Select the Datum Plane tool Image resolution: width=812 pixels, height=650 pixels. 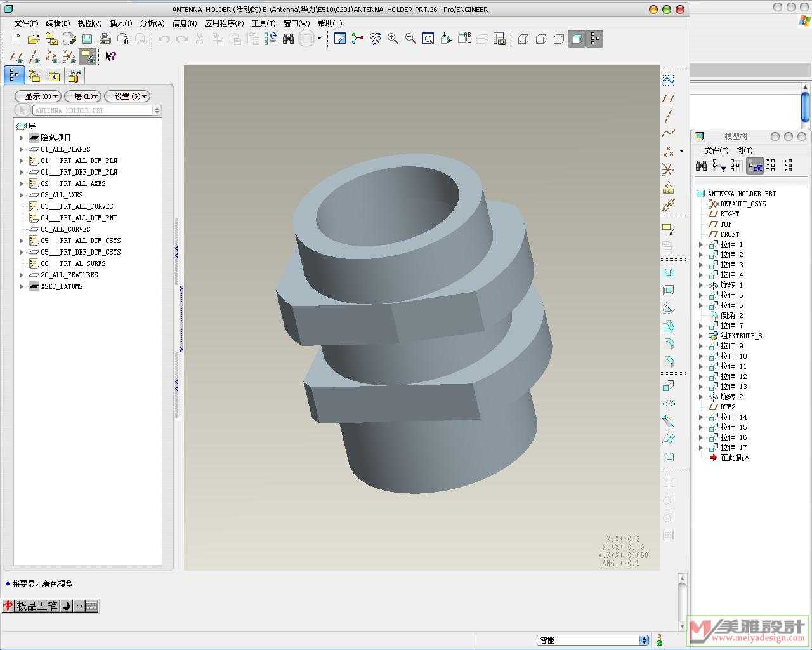668,98
